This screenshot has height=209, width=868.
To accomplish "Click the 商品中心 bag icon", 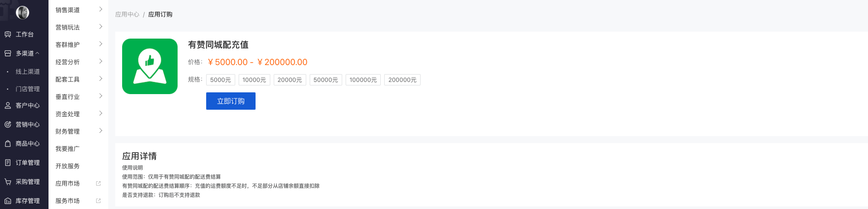I will (8, 144).
